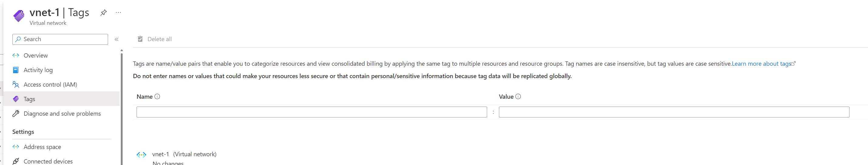Click the Delete all trash icon
The height and width of the screenshot is (165, 868).
pos(140,39)
